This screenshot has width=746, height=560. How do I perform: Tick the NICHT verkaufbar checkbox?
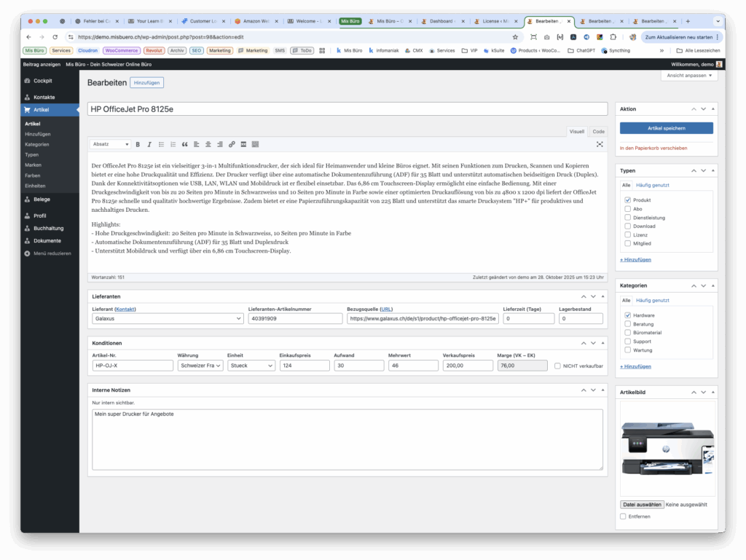click(x=558, y=366)
